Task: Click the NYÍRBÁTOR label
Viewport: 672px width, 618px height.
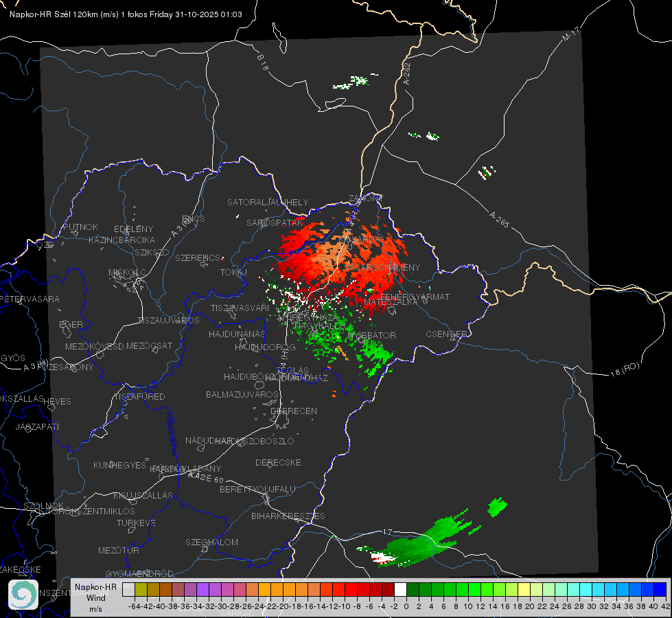Action: click(371, 335)
